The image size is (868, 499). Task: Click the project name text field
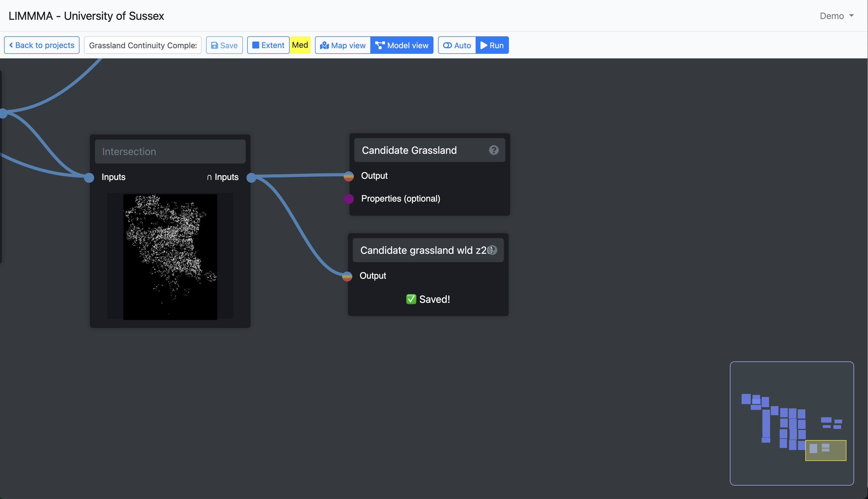pos(143,45)
